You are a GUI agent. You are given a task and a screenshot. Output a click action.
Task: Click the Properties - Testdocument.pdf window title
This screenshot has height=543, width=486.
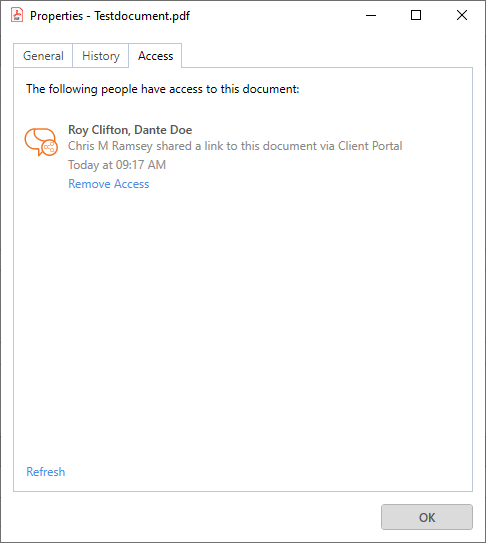(x=110, y=16)
